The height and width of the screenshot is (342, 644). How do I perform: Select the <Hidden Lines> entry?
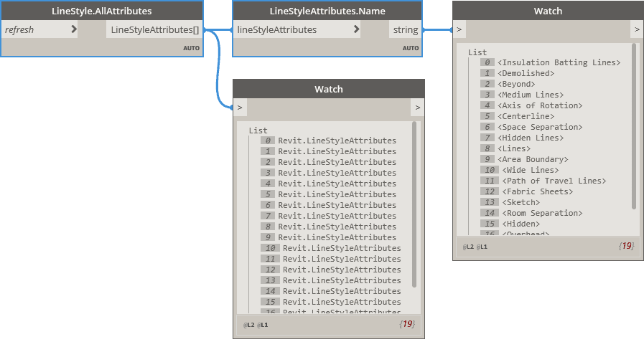click(531, 138)
